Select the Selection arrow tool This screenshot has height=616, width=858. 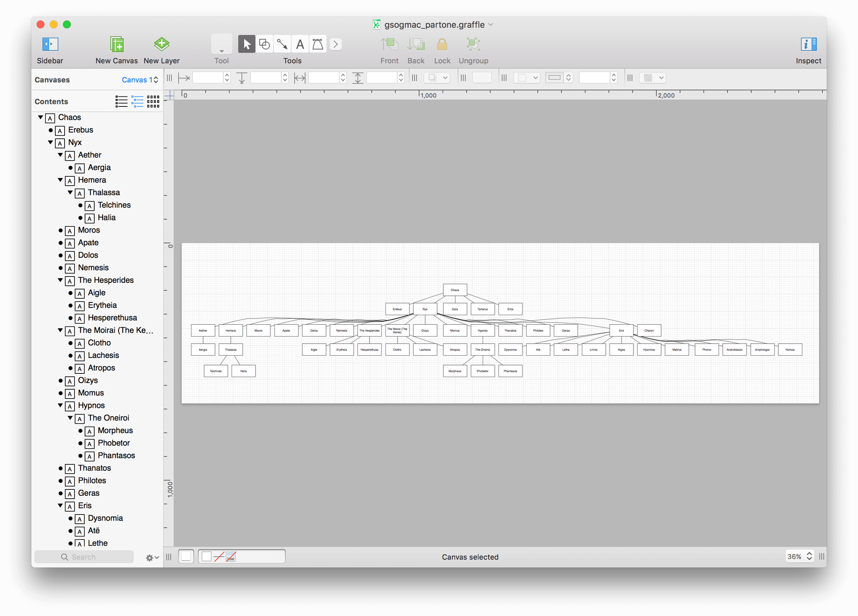247,44
